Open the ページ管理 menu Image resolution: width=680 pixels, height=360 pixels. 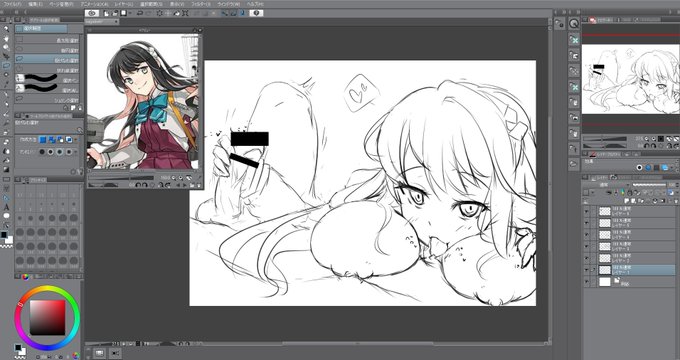tap(62, 3)
